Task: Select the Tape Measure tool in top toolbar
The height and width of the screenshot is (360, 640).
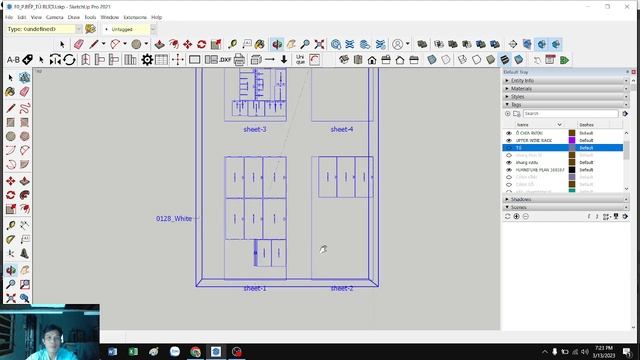Action: click(x=232, y=44)
